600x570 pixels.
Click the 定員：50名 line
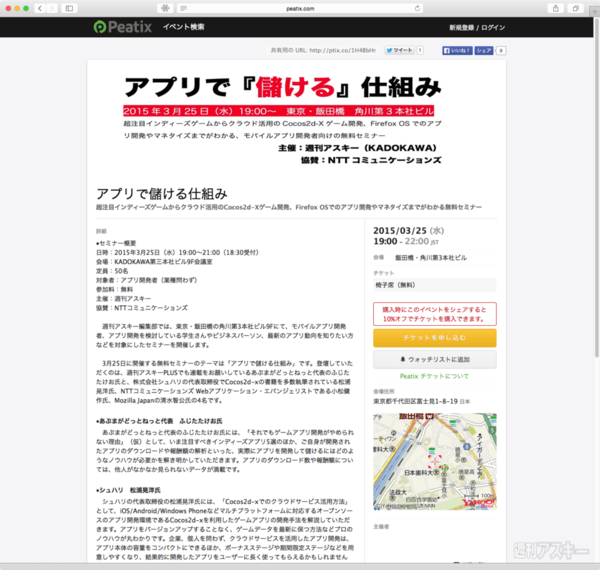(x=112, y=271)
